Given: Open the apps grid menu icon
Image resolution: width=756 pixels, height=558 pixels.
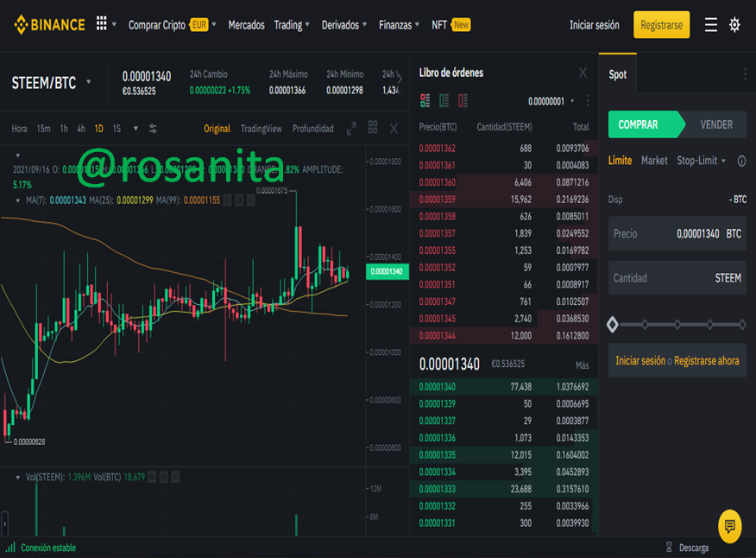Looking at the screenshot, I should pos(101,23).
